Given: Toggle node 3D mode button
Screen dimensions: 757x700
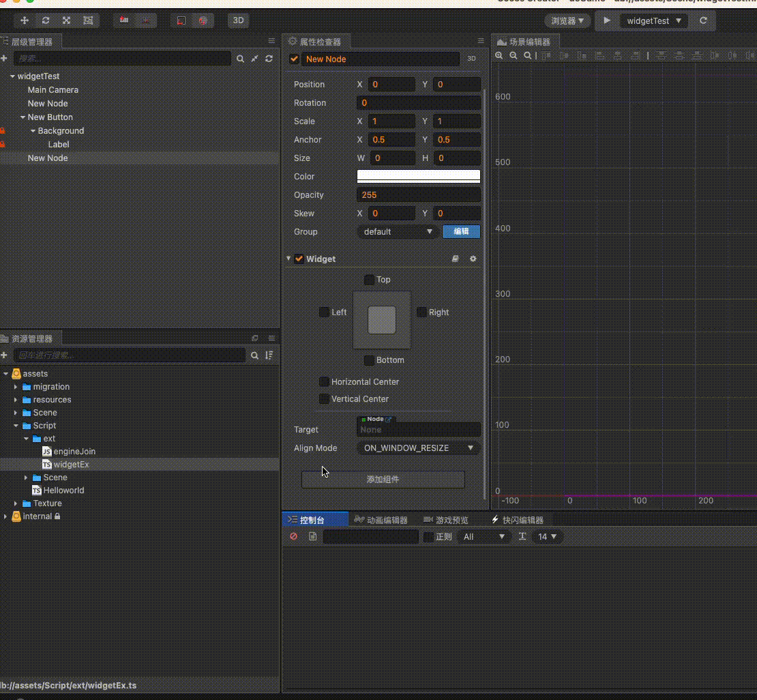Looking at the screenshot, I should 472,59.
